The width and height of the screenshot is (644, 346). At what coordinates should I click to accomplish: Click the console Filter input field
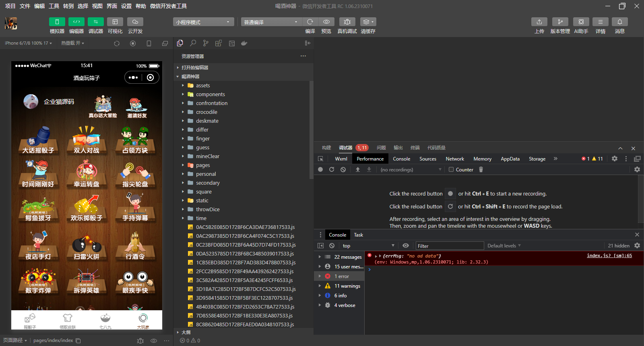point(449,246)
